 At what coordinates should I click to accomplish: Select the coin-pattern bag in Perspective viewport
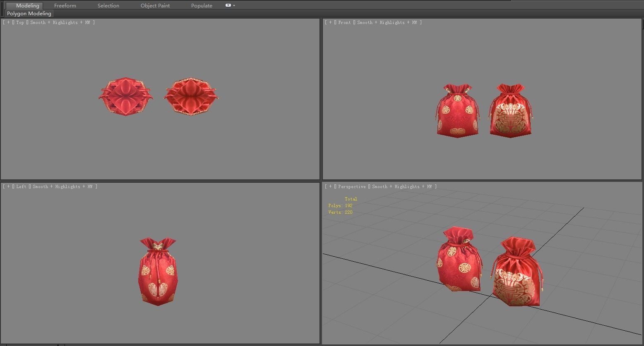[x=459, y=260]
